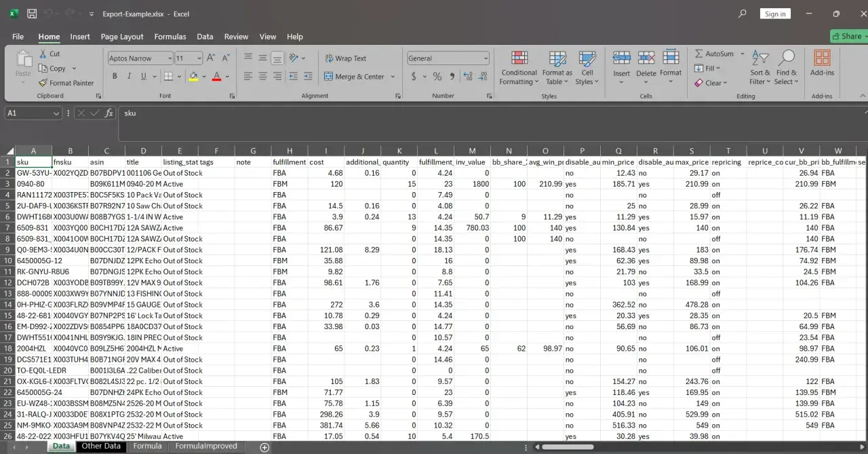The image size is (868, 454).
Task: Switch to the Insert ribbon tab
Action: (x=80, y=37)
